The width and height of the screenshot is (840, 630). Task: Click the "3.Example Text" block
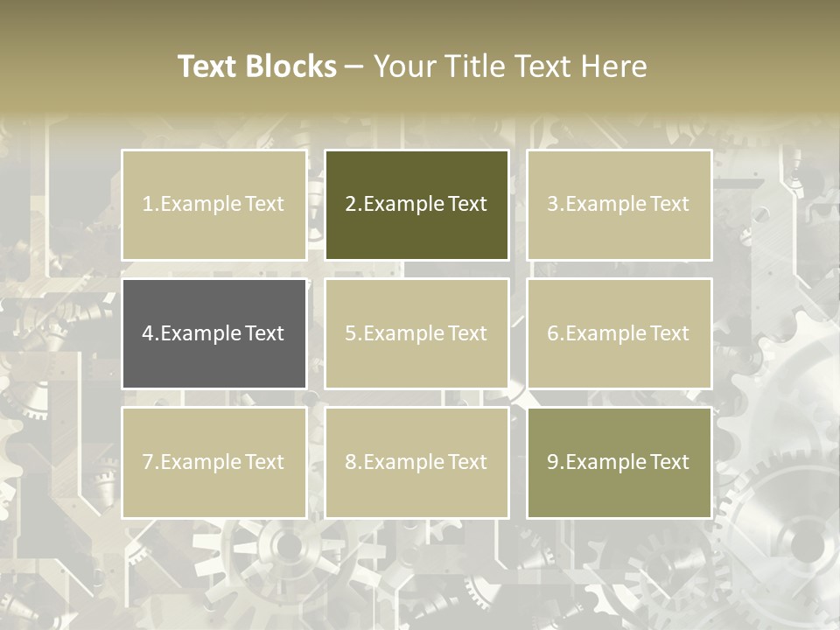click(x=619, y=205)
